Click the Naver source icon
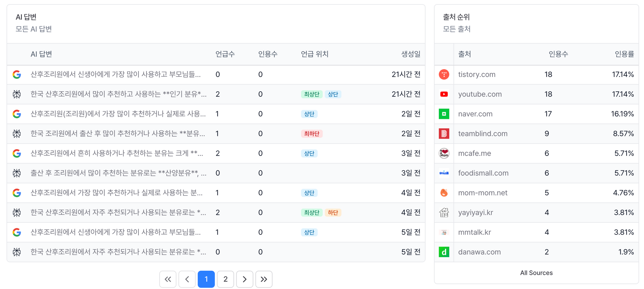 [444, 114]
